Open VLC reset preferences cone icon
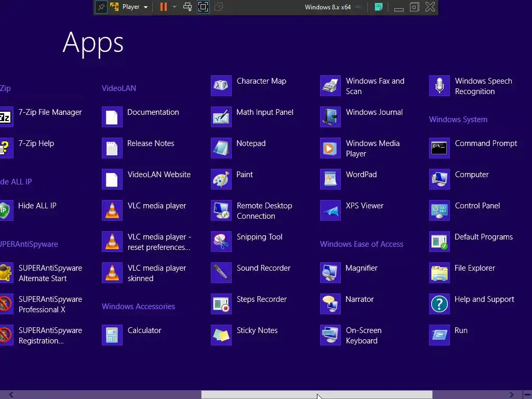Screen dimensions: 532x399 tap(112, 242)
